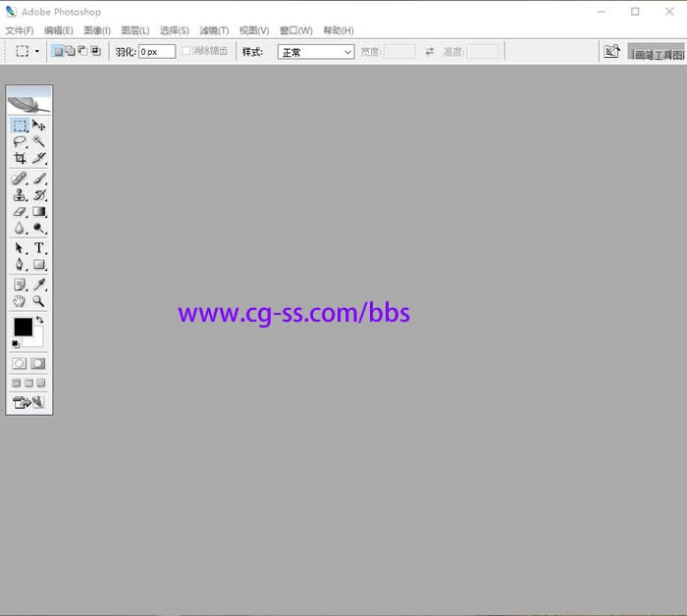
Task: Open the 样式 style dropdown
Action: tap(316, 52)
